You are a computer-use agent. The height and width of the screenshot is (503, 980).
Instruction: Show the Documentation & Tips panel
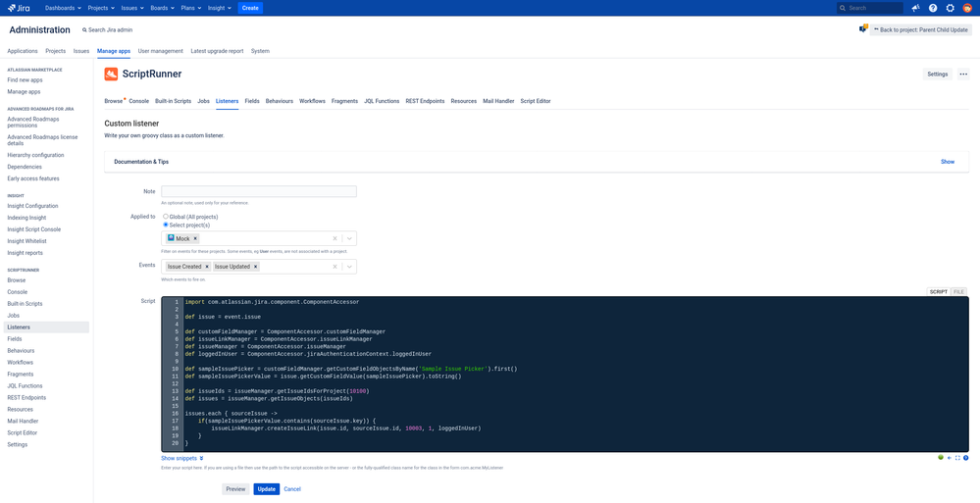coord(948,162)
